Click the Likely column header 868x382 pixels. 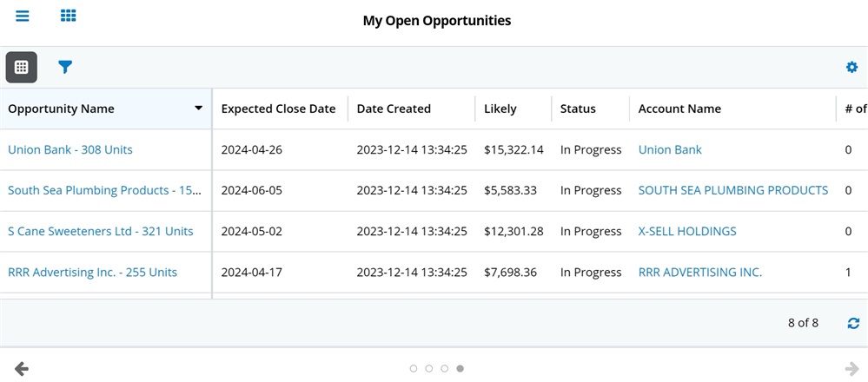pos(500,109)
